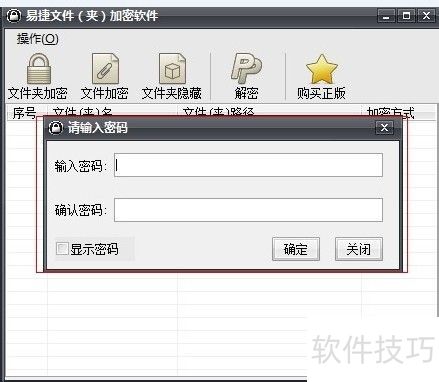The height and width of the screenshot is (382, 439).
Task: Select the 文件加密 paperclip toolbar icon
Action: coord(105,69)
